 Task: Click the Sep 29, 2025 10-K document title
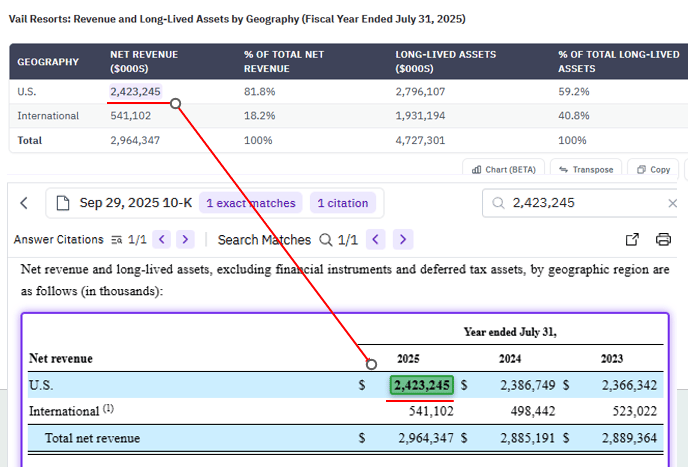[134, 203]
